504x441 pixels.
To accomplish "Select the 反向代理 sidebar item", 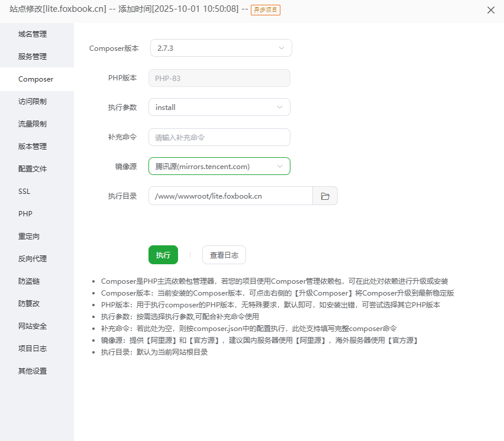I will [33, 259].
